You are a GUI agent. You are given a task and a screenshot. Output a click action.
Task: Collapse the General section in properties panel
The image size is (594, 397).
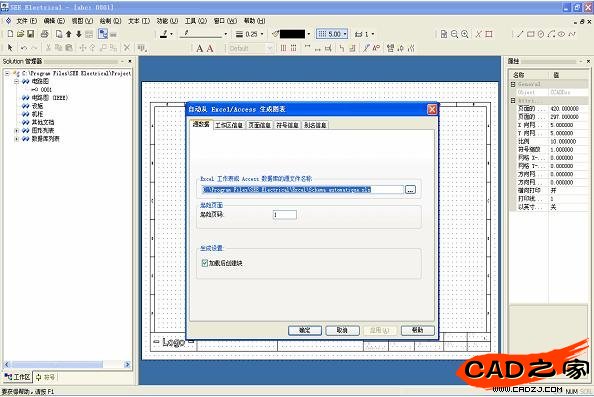pyautogui.click(x=513, y=84)
